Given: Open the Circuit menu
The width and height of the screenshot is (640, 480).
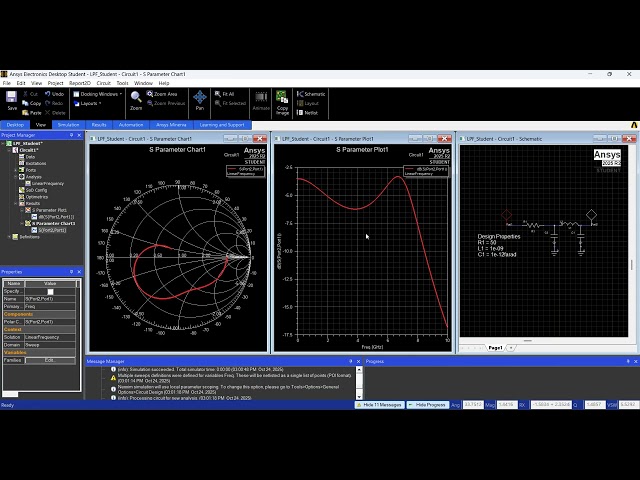Looking at the screenshot, I should coord(103,83).
